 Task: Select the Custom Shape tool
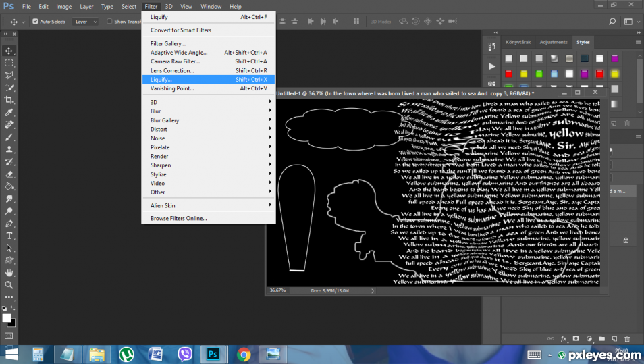[9, 261]
